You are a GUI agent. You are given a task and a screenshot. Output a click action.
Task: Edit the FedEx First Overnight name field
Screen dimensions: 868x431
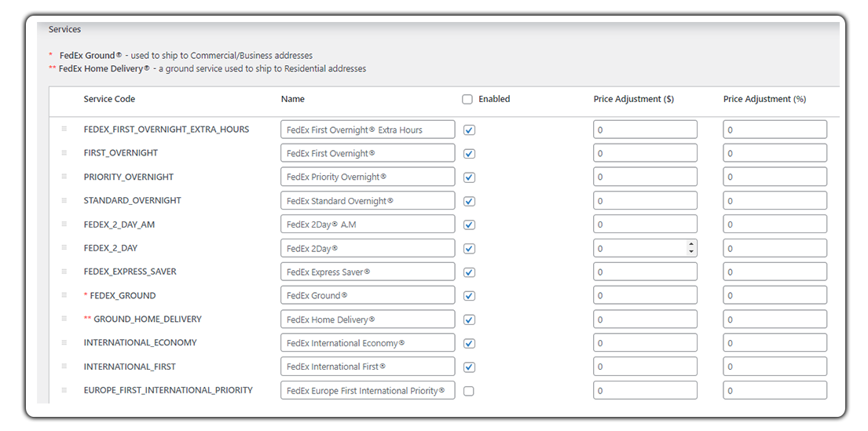click(368, 153)
